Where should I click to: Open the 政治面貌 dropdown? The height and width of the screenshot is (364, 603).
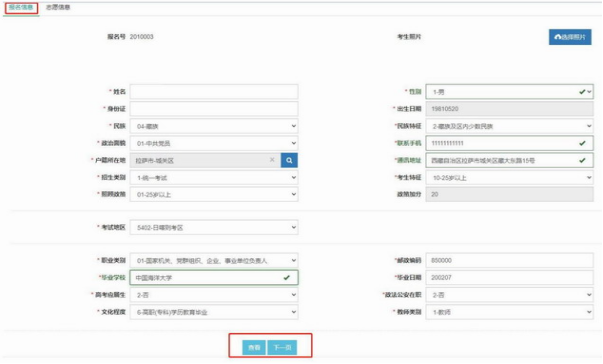214,143
